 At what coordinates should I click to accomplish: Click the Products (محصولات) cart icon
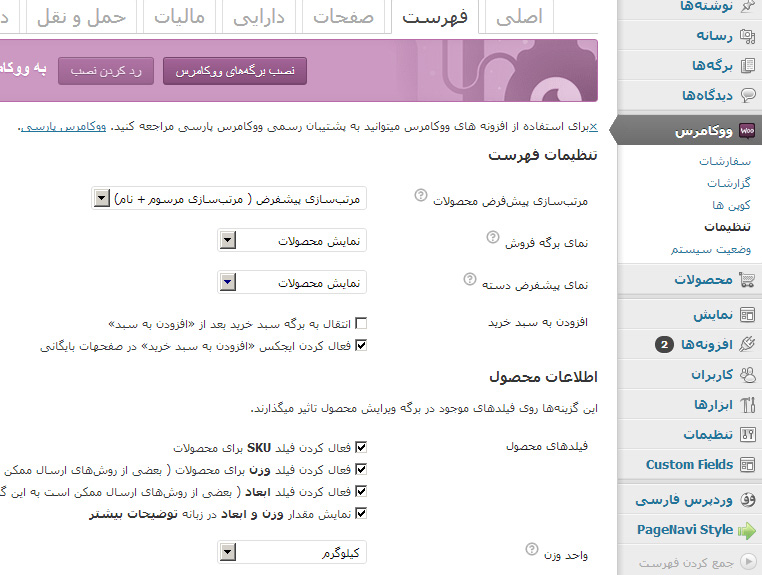point(747,280)
